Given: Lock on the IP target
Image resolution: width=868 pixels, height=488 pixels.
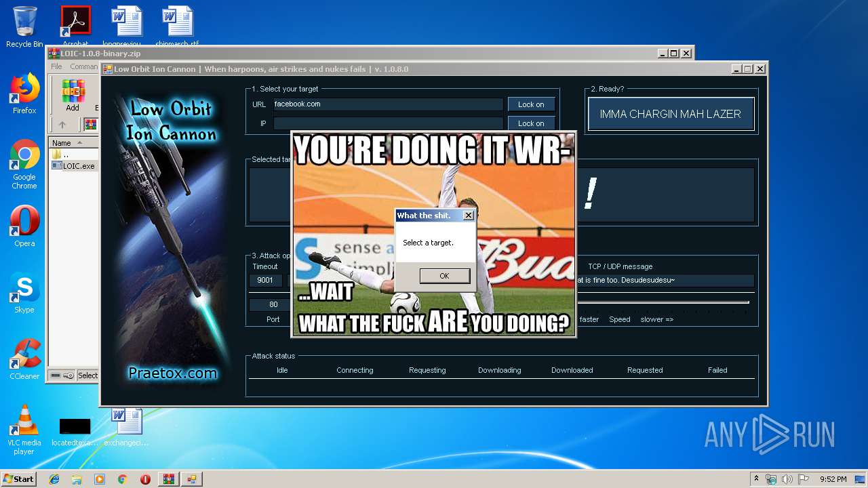Looking at the screenshot, I should click(x=531, y=123).
